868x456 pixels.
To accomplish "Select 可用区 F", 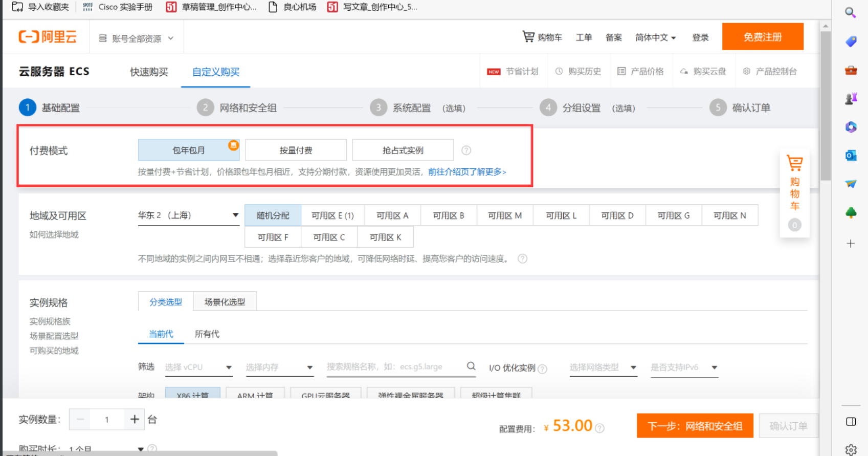I will pos(273,237).
